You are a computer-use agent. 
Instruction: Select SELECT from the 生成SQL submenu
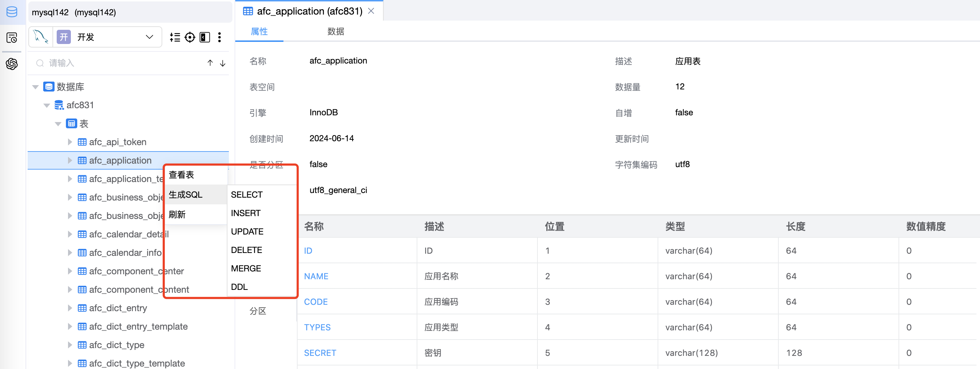point(246,194)
